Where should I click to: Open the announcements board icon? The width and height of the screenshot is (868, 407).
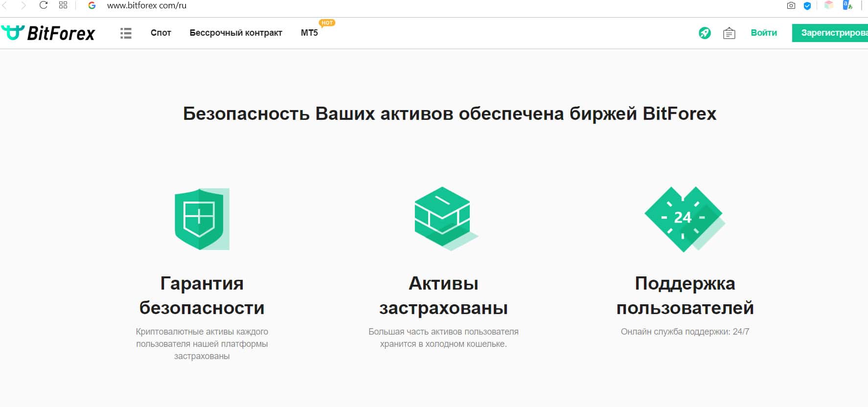click(729, 33)
